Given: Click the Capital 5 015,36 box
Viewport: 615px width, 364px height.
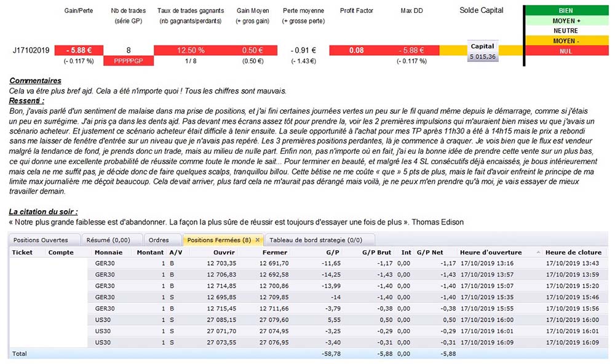Looking at the screenshot, I should pyautogui.click(x=482, y=52).
